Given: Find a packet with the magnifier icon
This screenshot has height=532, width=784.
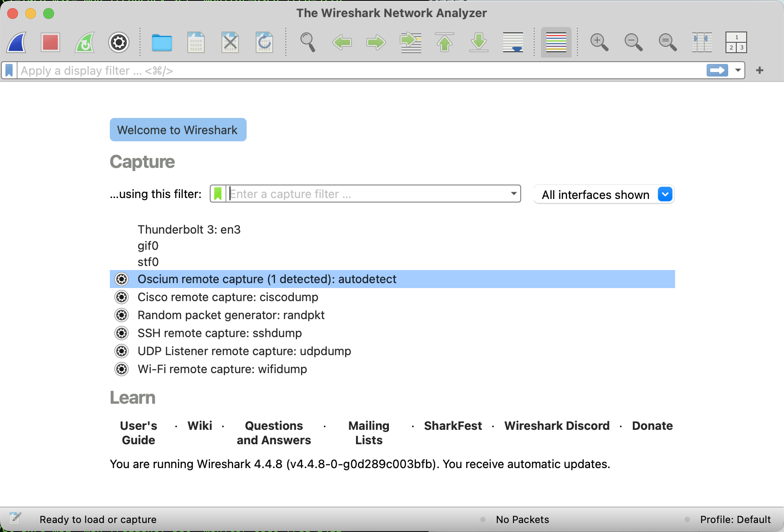Looking at the screenshot, I should [308, 42].
